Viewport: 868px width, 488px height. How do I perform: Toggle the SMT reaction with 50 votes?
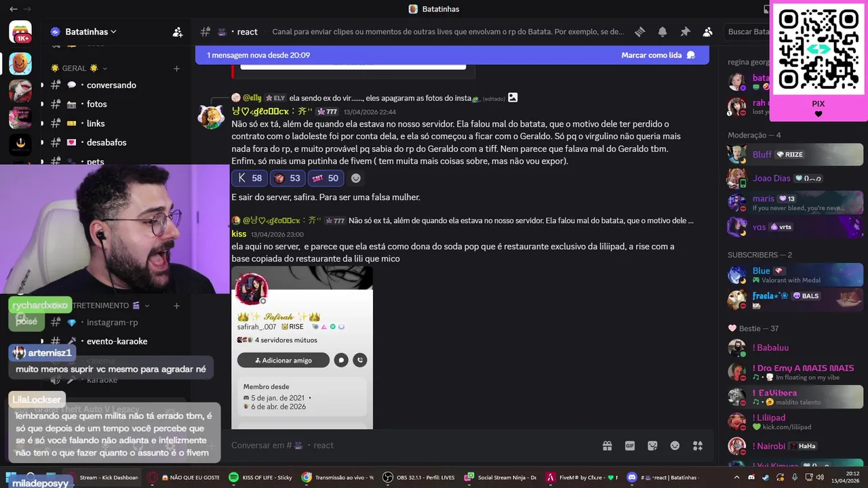pos(325,178)
